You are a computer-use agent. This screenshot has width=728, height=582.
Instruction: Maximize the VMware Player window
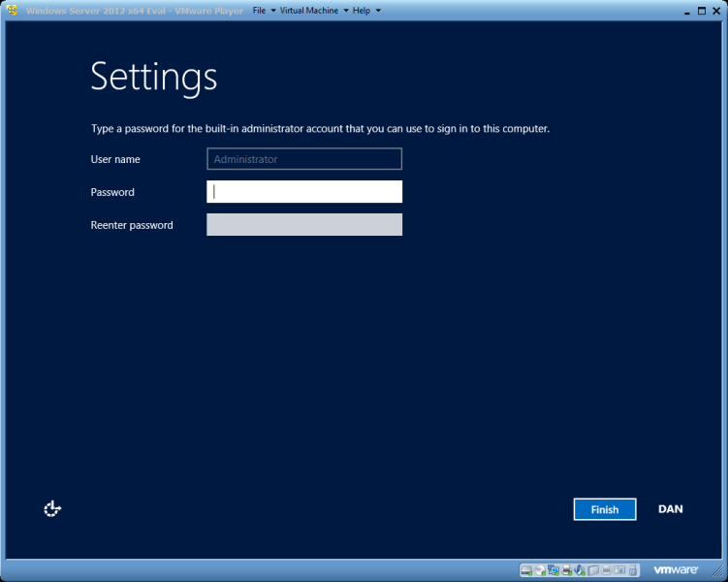click(x=702, y=10)
